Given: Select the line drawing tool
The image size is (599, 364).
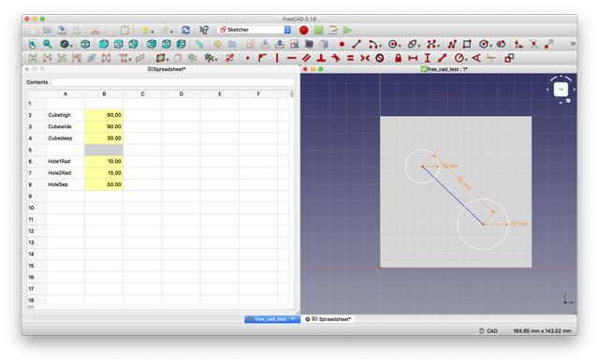Looking at the screenshot, I should pyautogui.click(x=357, y=44).
